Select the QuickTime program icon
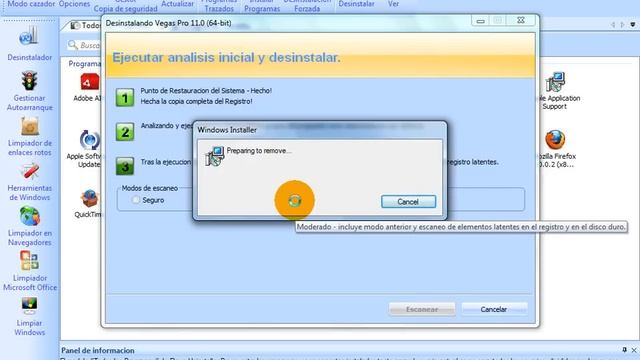640x360 pixels. pos(89,198)
